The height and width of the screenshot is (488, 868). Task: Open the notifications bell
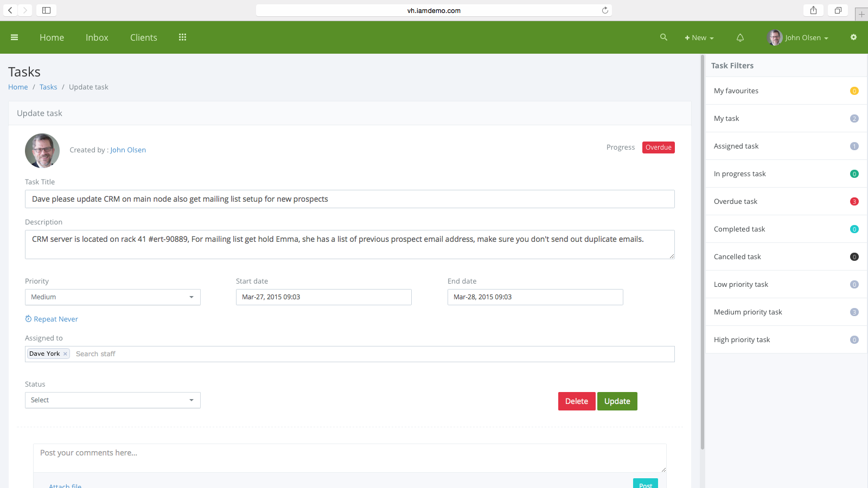coord(740,37)
